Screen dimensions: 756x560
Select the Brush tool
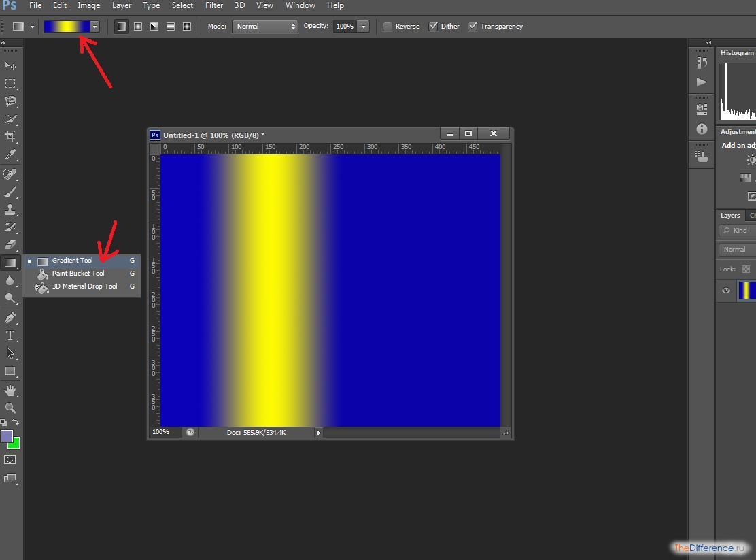click(10, 192)
